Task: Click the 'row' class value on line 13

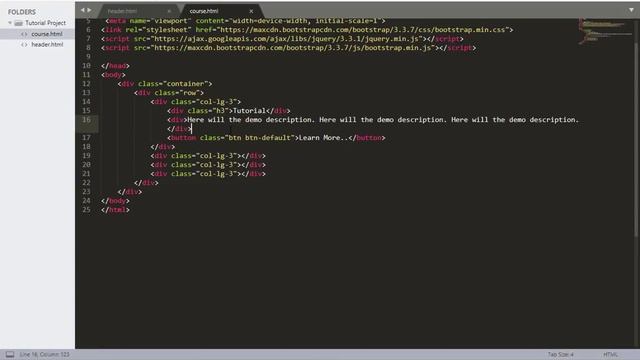Action: pos(189,93)
